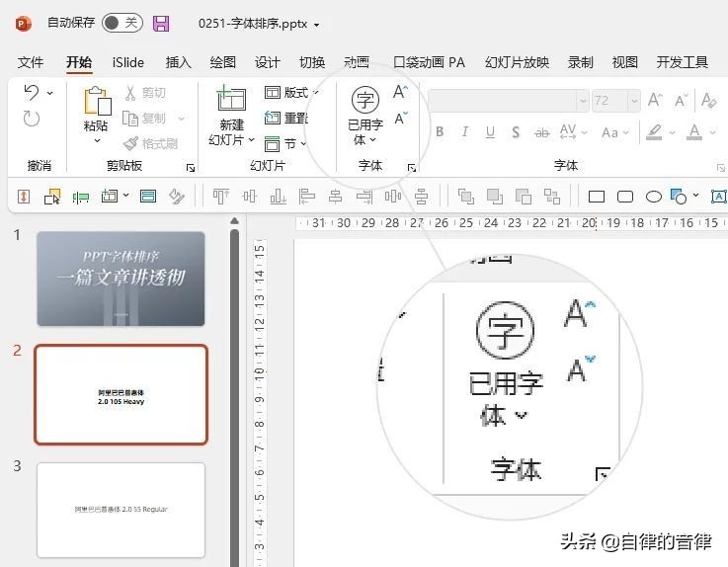The height and width of the screenshot is (567, 728).
Task: Open the Developer (开发工具) tab
Action: click(x=682, y=62)
